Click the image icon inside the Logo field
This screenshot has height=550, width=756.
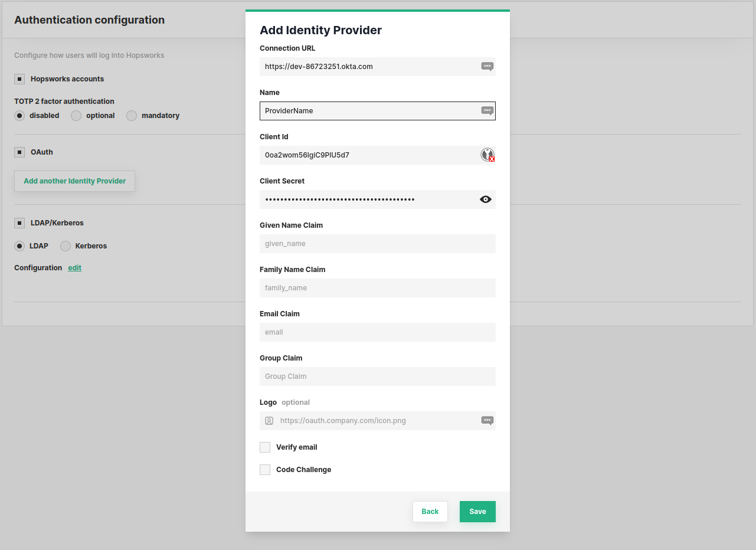pyautogui.click(x=269, y=420)
